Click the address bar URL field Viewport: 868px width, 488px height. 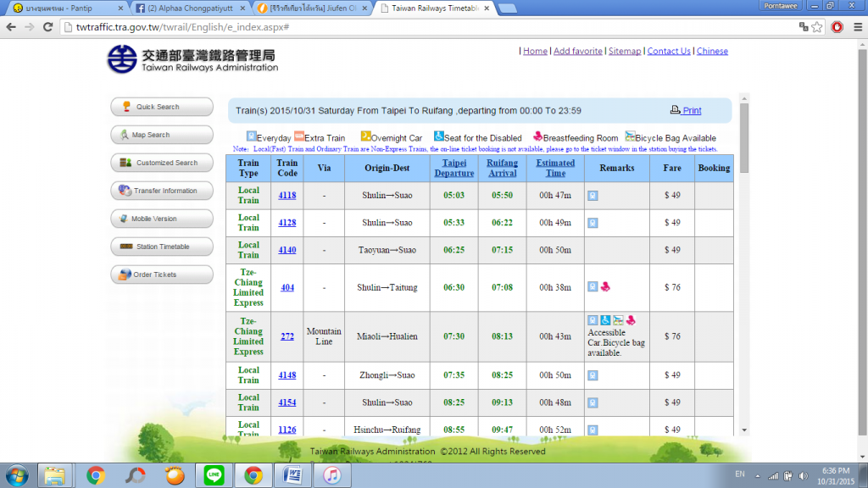click(x=424, y=27)
